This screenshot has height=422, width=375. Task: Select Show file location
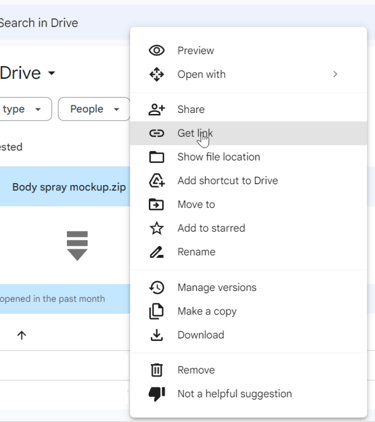pyautogui.click(x=248, y=157)
